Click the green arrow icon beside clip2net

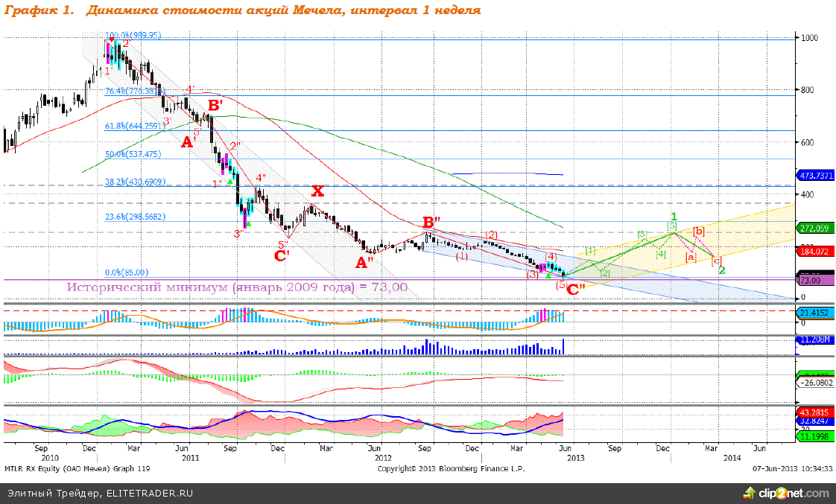(x=752, y=493)
